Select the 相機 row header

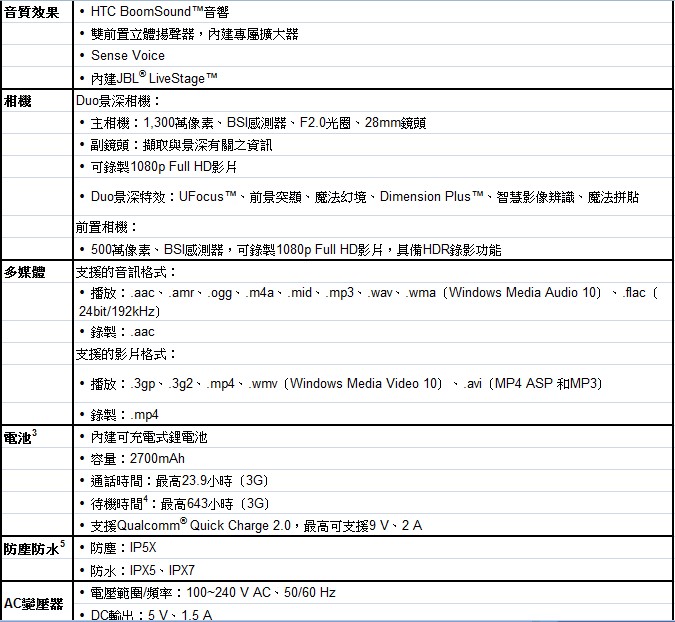18,102
